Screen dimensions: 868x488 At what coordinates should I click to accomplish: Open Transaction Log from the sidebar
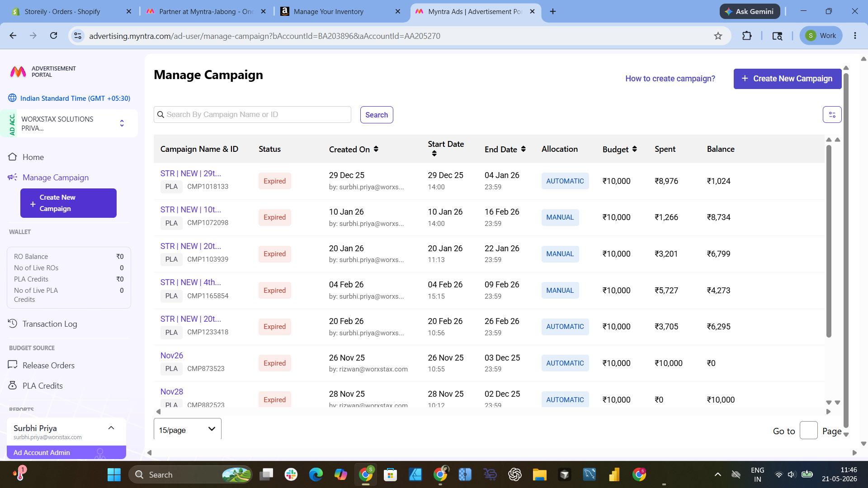pos(50,324)
